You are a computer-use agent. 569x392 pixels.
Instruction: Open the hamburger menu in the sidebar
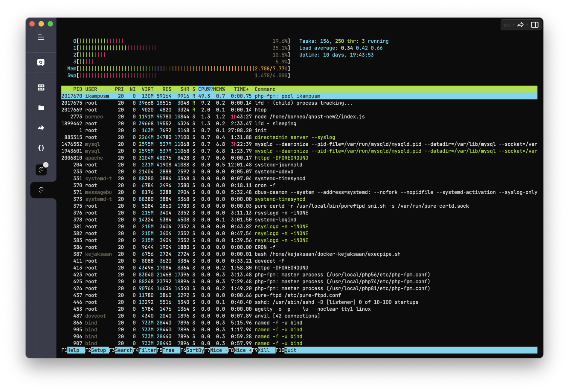click(x=41, y=37)
